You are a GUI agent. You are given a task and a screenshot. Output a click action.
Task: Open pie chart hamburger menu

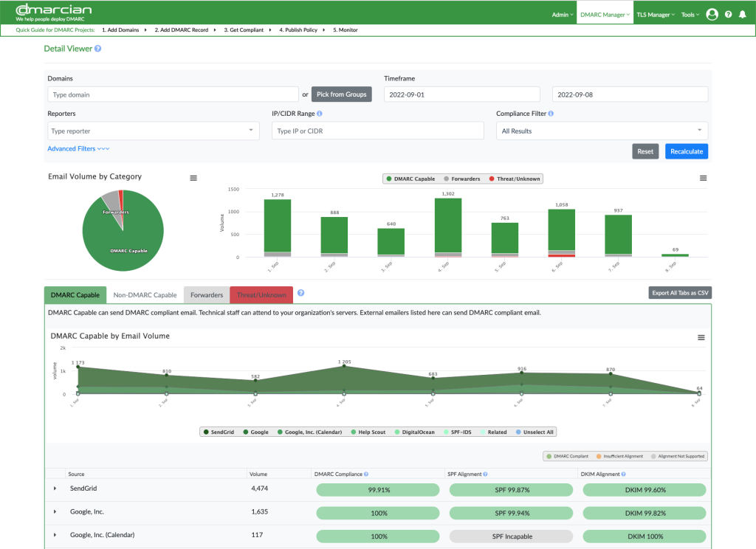tap(193, 178)
